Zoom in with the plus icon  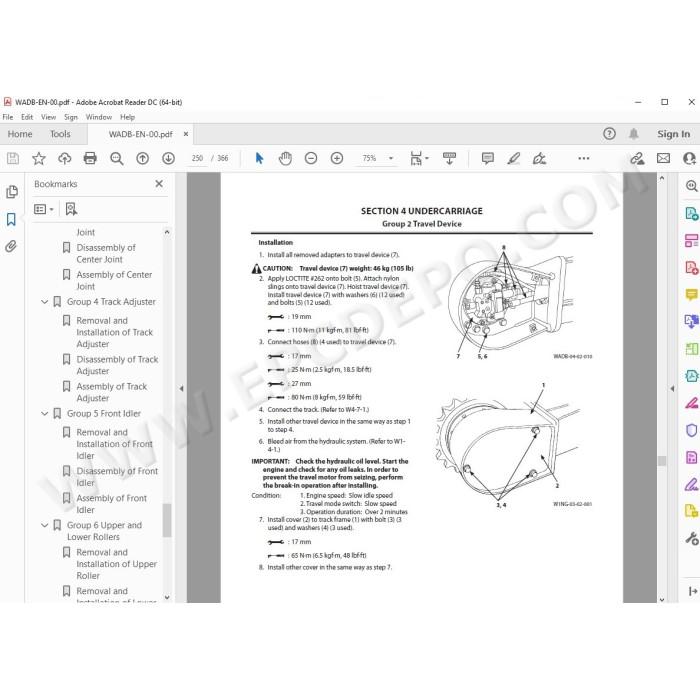click(x=337, y=158)
